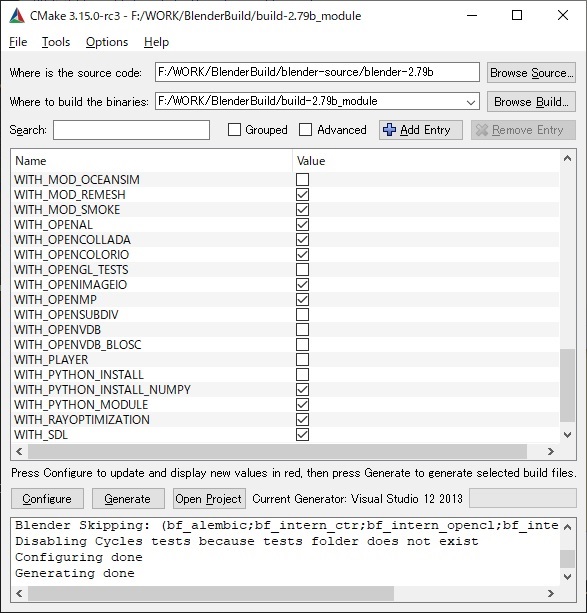Enable the Grouped checkbox
The height and width of the screenshot is (613, 587).
coord(234,130)
